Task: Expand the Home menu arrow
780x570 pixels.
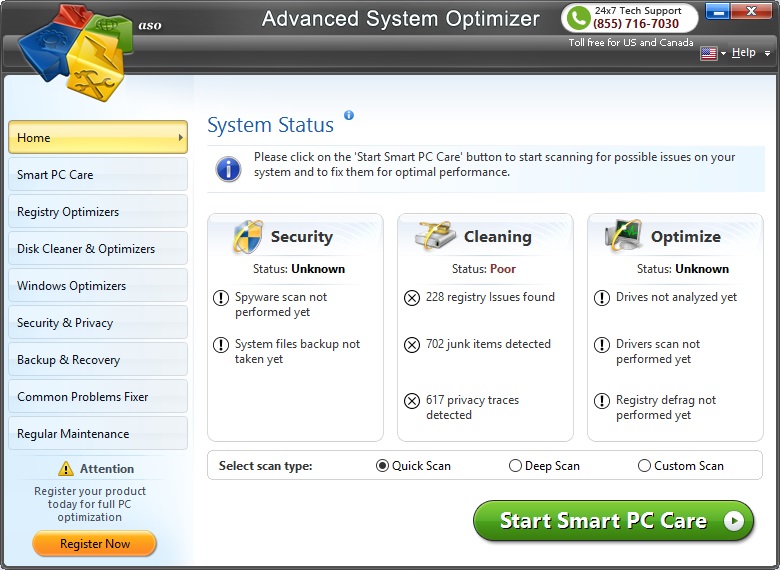Action: click(x=181, y=137)
